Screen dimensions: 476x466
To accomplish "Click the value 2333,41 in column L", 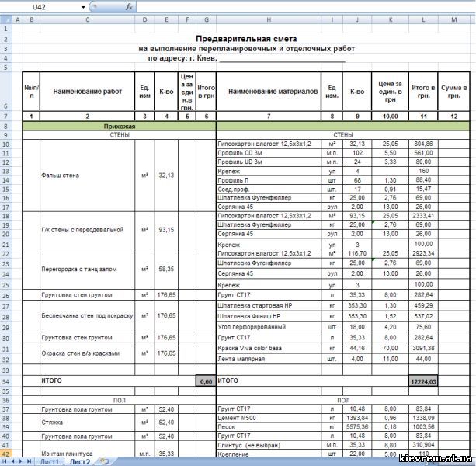I will click(x=423, y=216).
